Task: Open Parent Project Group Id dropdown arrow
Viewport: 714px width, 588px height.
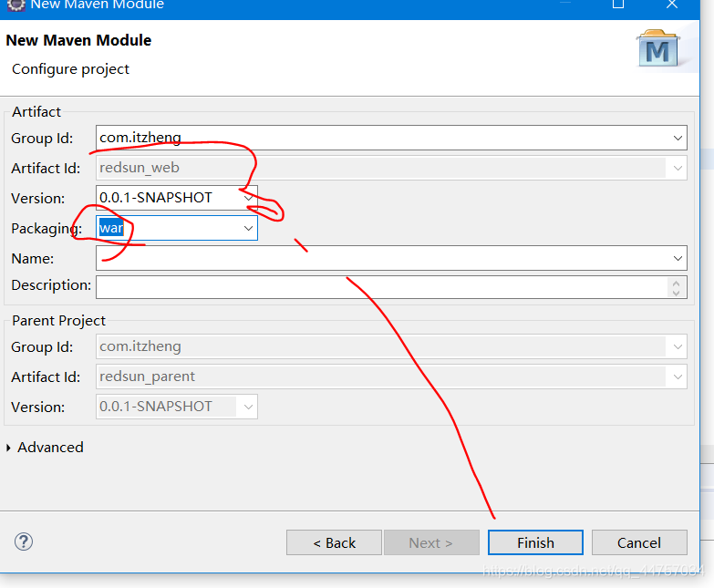Action: tap(678, 346)
